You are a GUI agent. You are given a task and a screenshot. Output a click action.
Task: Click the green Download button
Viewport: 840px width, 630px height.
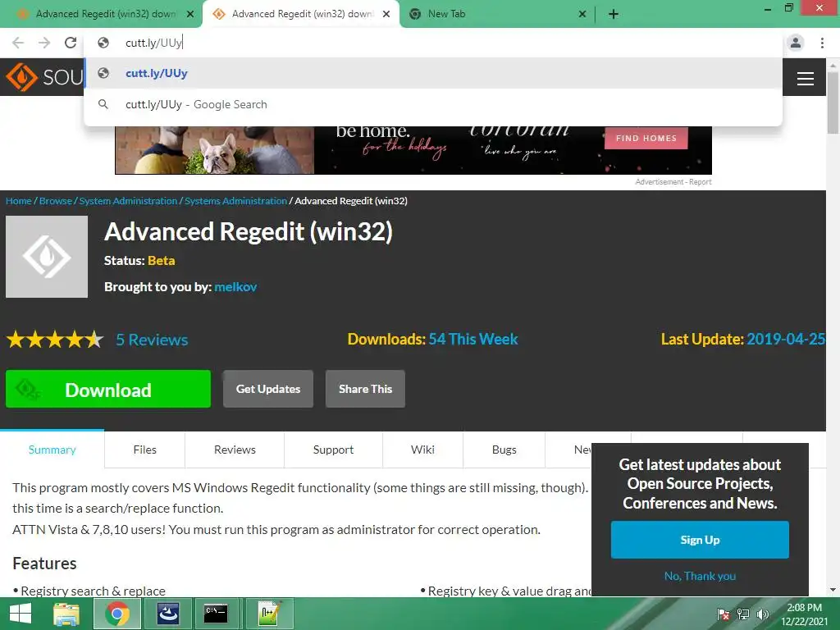tap(108, 389)
